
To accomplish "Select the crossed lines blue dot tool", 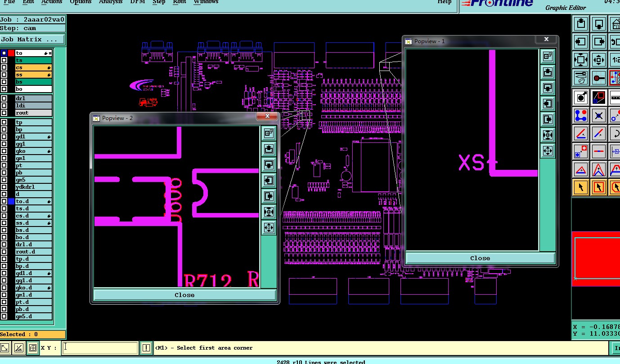I will click(598, 115).
